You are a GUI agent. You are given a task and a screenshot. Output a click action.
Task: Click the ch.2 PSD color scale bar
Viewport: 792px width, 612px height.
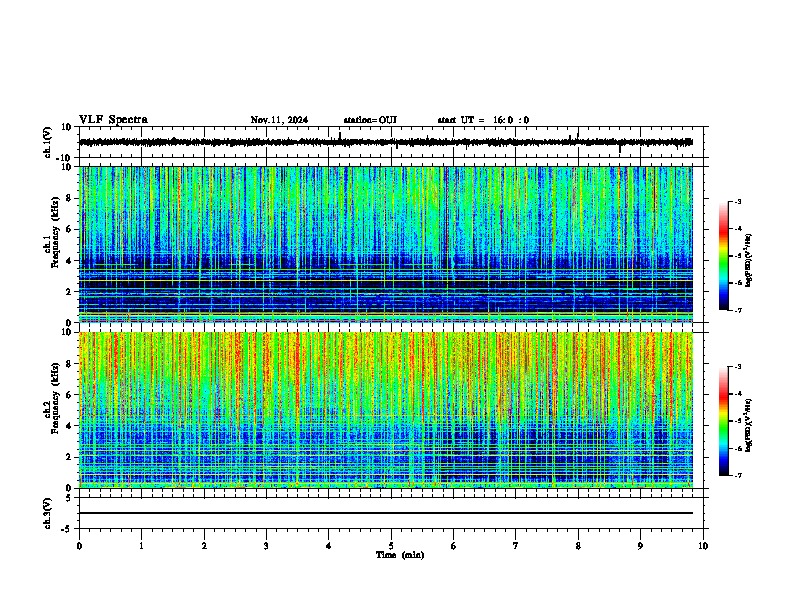[723, 421]
